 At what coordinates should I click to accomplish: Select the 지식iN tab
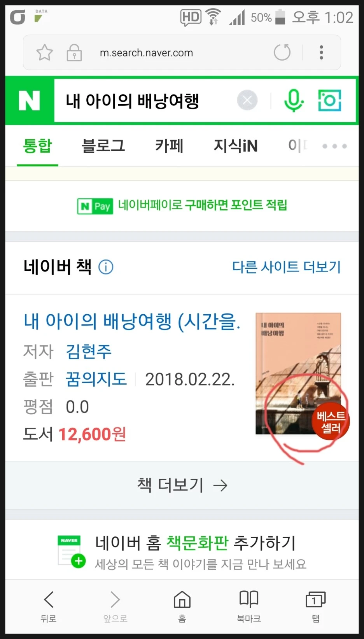click(x=236, y=146)
